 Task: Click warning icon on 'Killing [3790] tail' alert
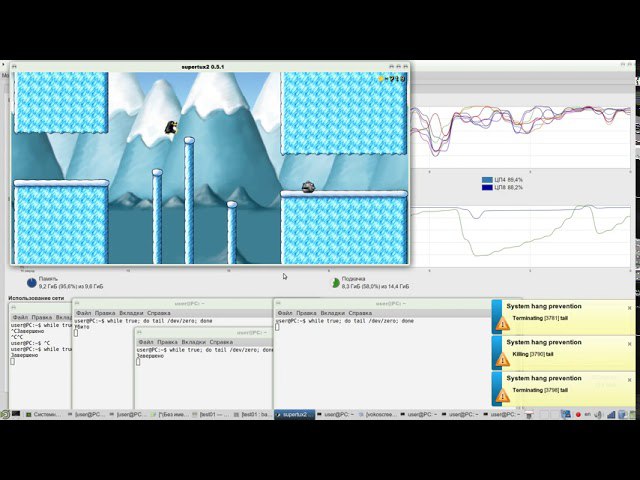(502, 360)
